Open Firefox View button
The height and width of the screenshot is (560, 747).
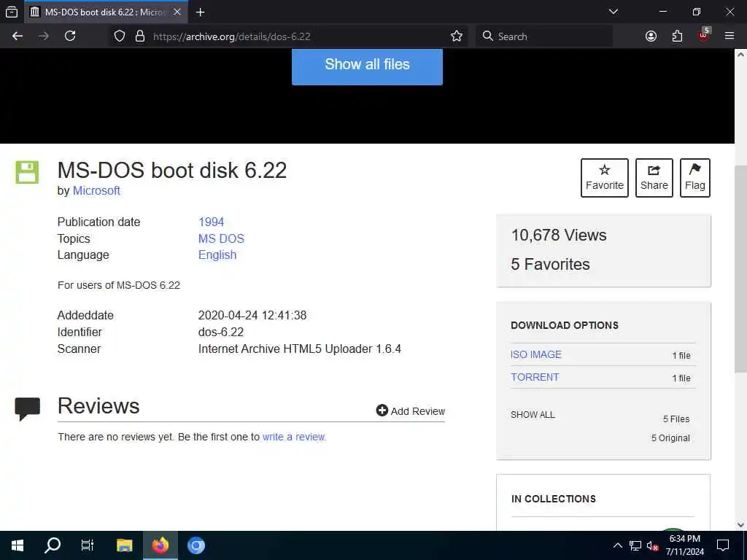pos(12,12)
